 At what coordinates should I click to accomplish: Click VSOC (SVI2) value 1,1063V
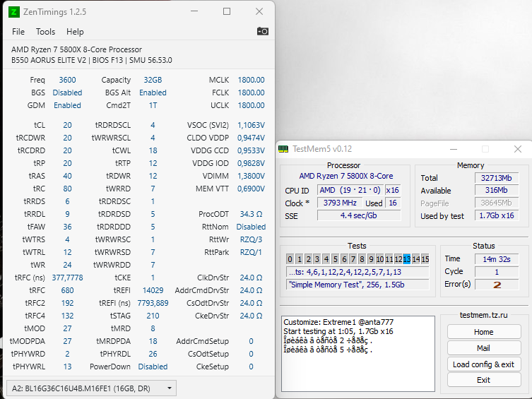point(251,125)
